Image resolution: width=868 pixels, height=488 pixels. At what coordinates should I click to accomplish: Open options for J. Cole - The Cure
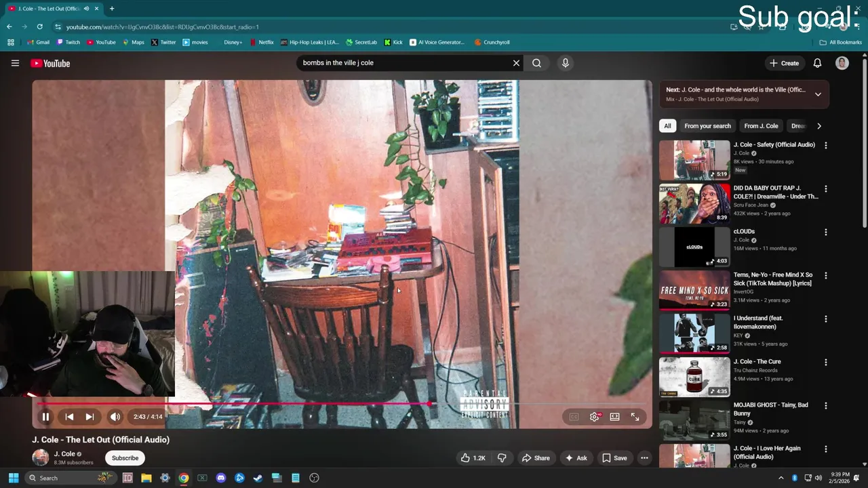pyautogui.click(x=825, y=362)
